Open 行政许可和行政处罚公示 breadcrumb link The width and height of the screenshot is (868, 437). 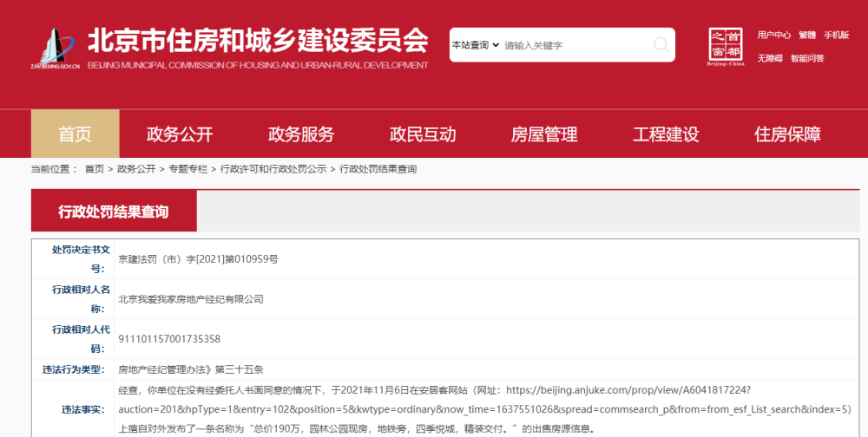[273, 169]
